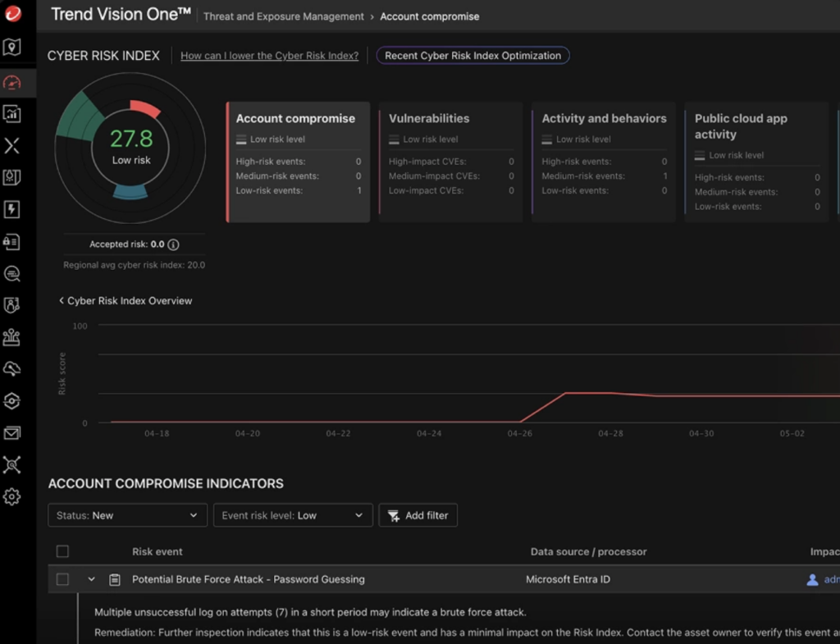
Task: Open the settings gear sidebar icon
Action: tap(11, 496)
